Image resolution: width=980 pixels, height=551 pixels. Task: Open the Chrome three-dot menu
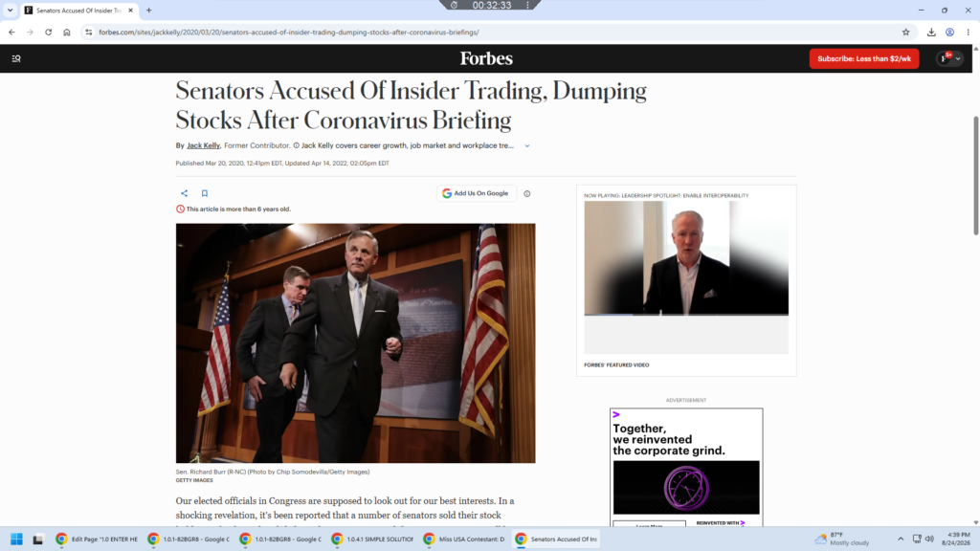click(x=969, y=32)
